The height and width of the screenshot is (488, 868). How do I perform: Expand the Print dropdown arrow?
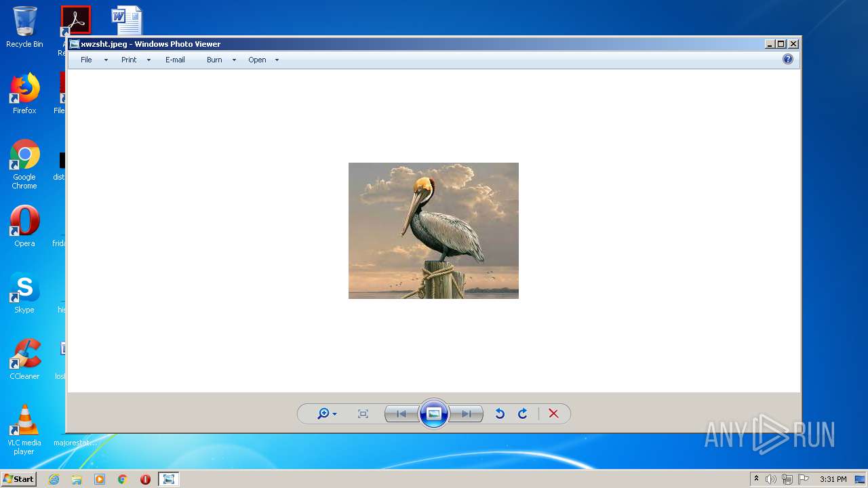pyautogui.click(x=149, y=60)
